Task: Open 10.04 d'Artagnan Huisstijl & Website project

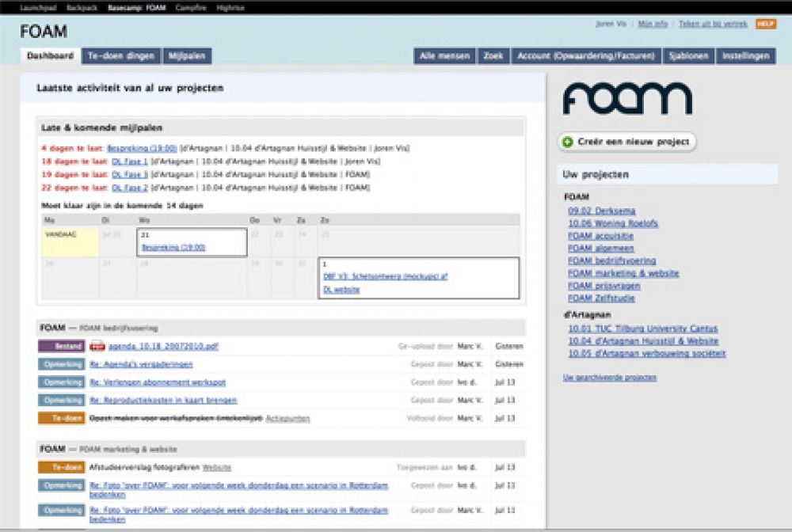Action: pos(643,340)
